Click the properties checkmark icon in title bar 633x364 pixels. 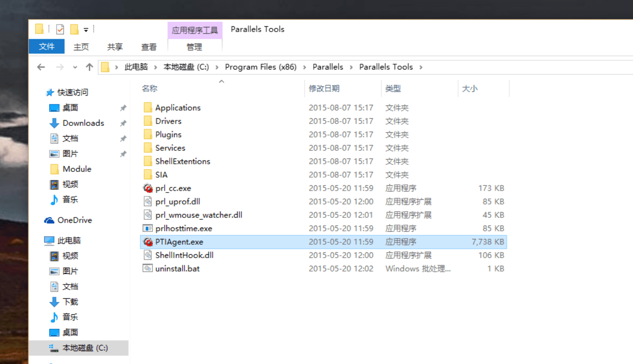click(60, 29)
